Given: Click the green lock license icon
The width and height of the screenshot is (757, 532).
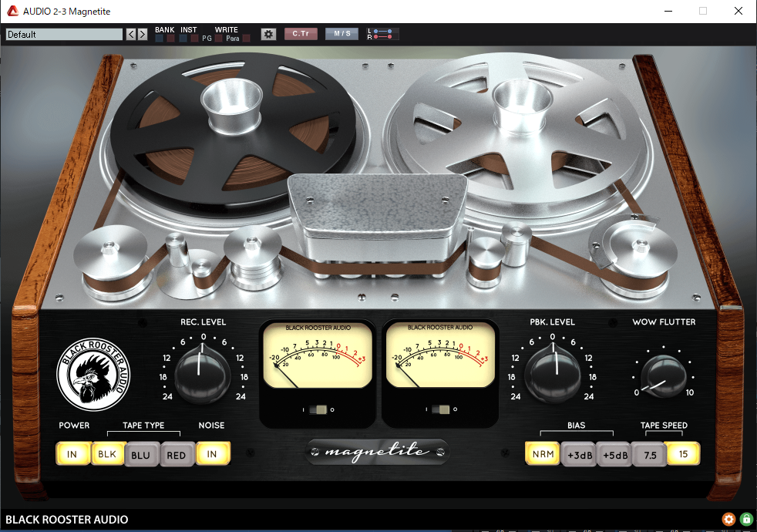Looking at the screenshot, I should tap(746, 520).
